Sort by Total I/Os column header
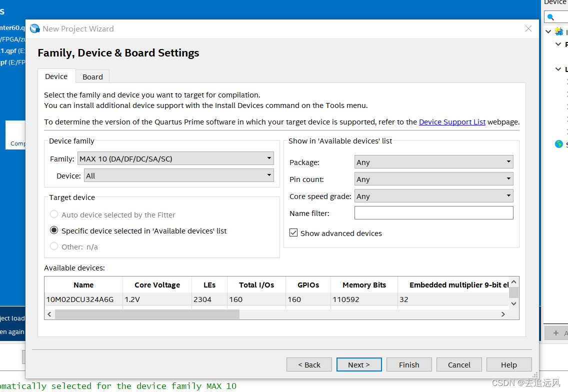This screenshot has width=568, height=392. click(256, 285)
